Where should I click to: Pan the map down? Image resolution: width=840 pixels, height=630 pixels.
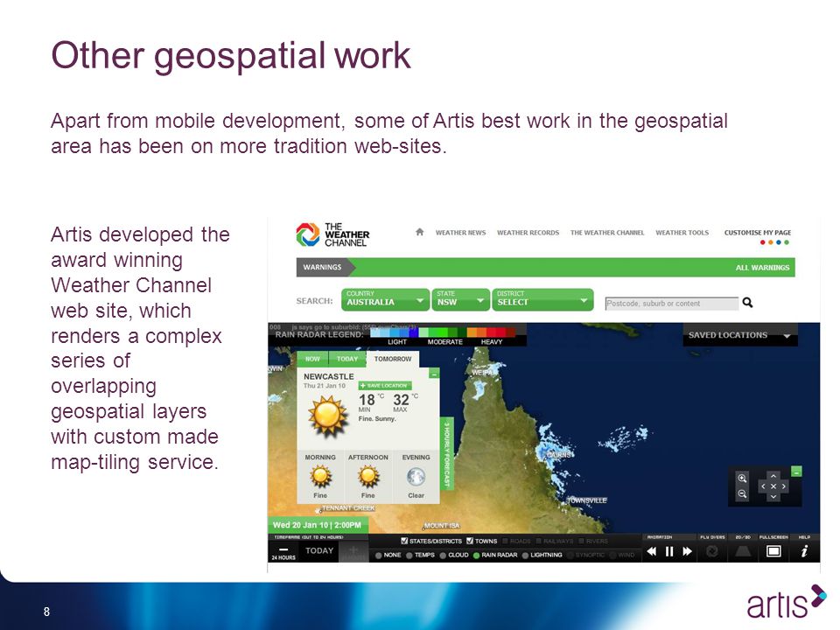pyautogui.click(x=773, y=497)
